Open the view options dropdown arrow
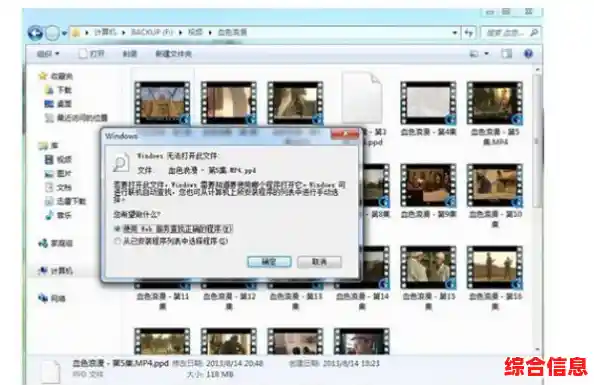Screen dimensions: 594x385 pyautogui.click(x=486, y=54)
